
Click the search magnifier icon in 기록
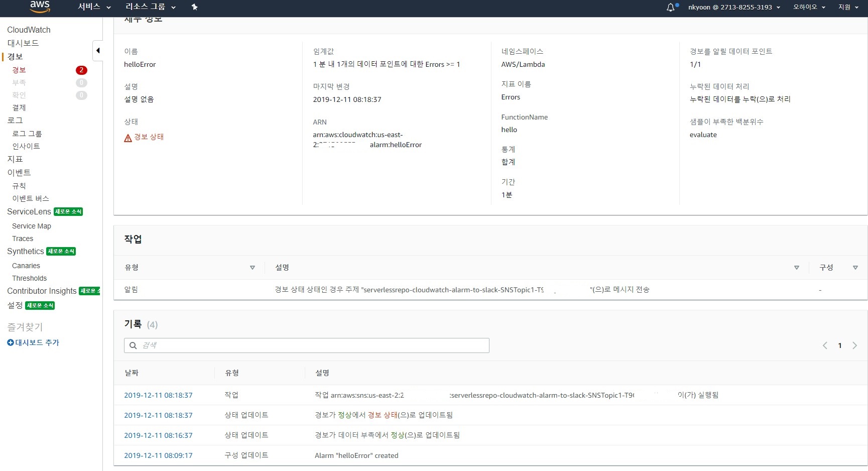(133, 345)
